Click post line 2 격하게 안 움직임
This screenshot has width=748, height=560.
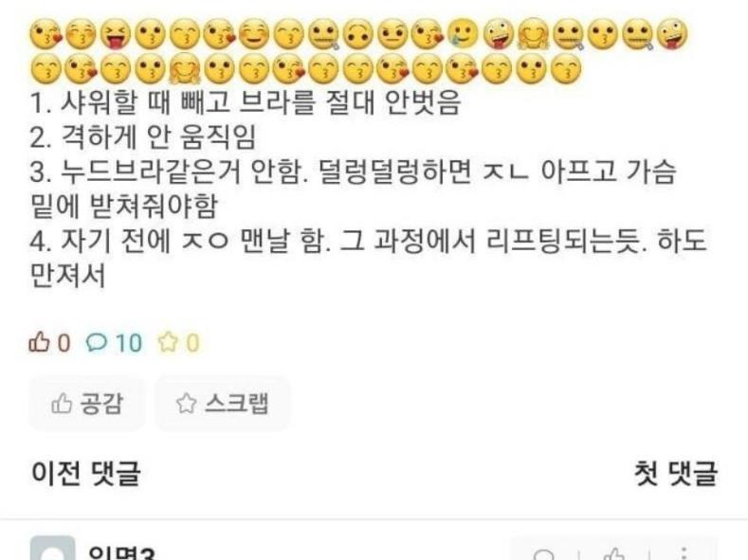point(142,136)
